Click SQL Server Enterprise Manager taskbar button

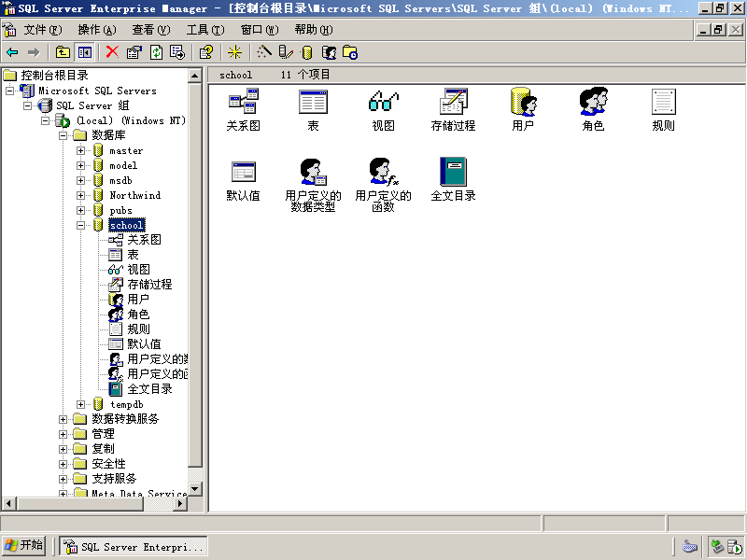click(134, 547)
